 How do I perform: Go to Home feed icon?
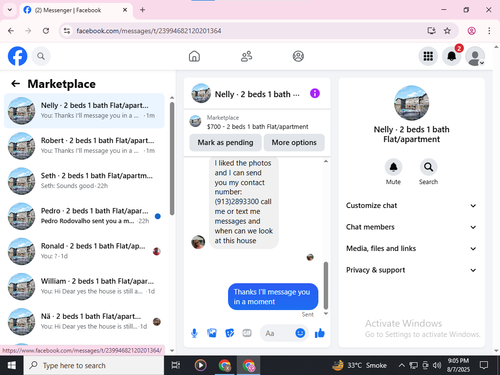pos(194,56)
